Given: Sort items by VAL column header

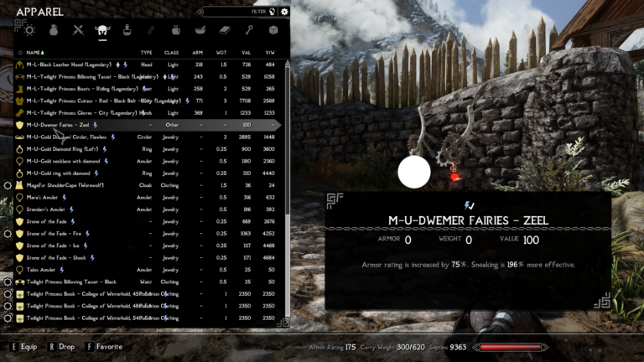Looking at the screenshot, I should [247, 52].
